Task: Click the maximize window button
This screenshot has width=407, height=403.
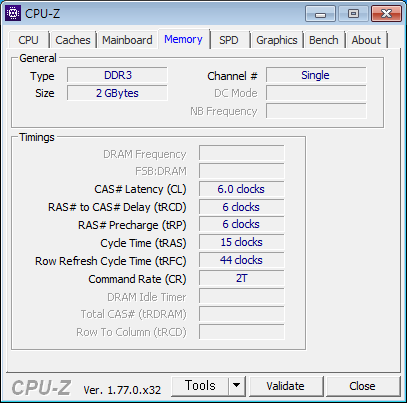Action: click(x=353, y=14)
